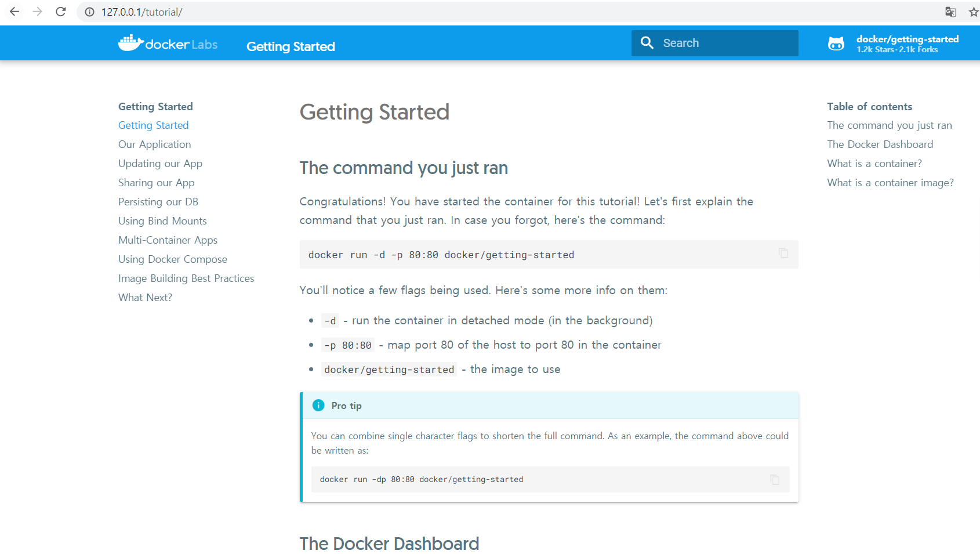Open the GitHub cat repository icon

point(836,44)
